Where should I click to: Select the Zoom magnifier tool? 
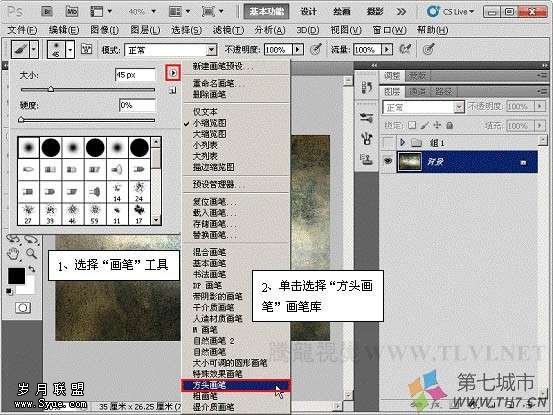[32, 253]
